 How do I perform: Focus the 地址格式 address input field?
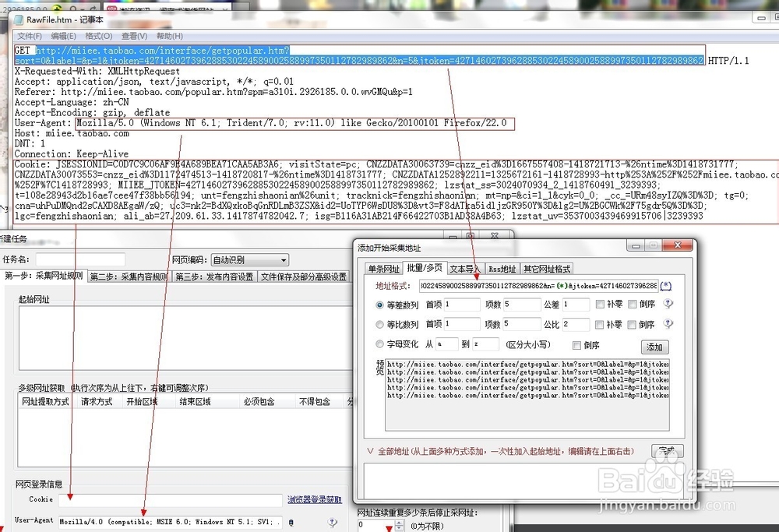[x=538, y=286]
